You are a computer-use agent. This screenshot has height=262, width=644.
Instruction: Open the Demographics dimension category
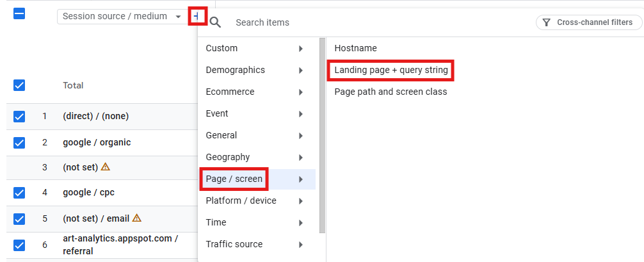point(257,70)
